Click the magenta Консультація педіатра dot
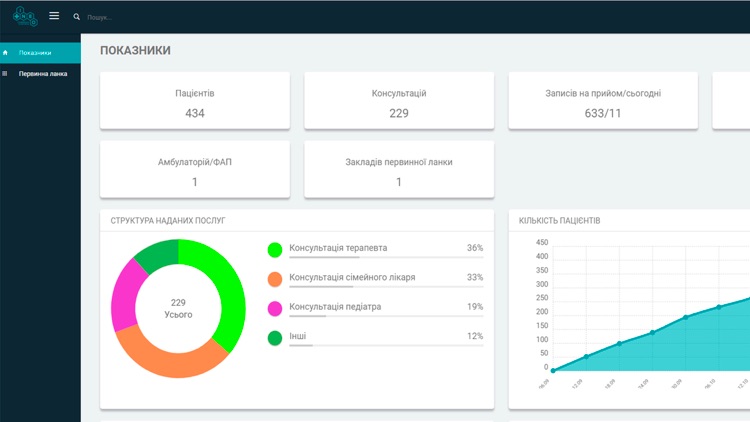This screenshot has width=750, height=422. [275, 308]
